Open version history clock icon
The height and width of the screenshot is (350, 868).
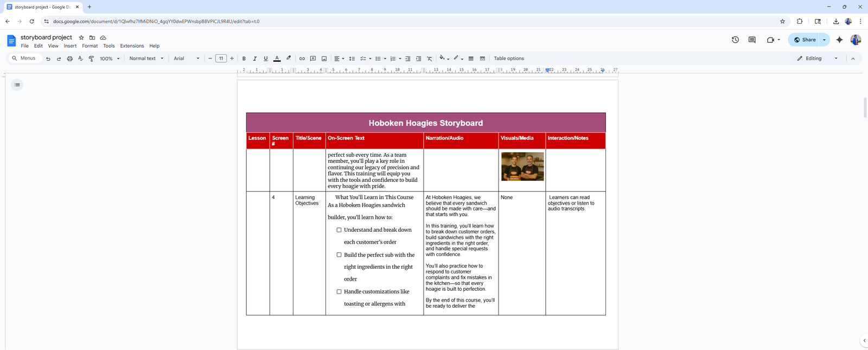pyautogui.click(x=735, y=40)
